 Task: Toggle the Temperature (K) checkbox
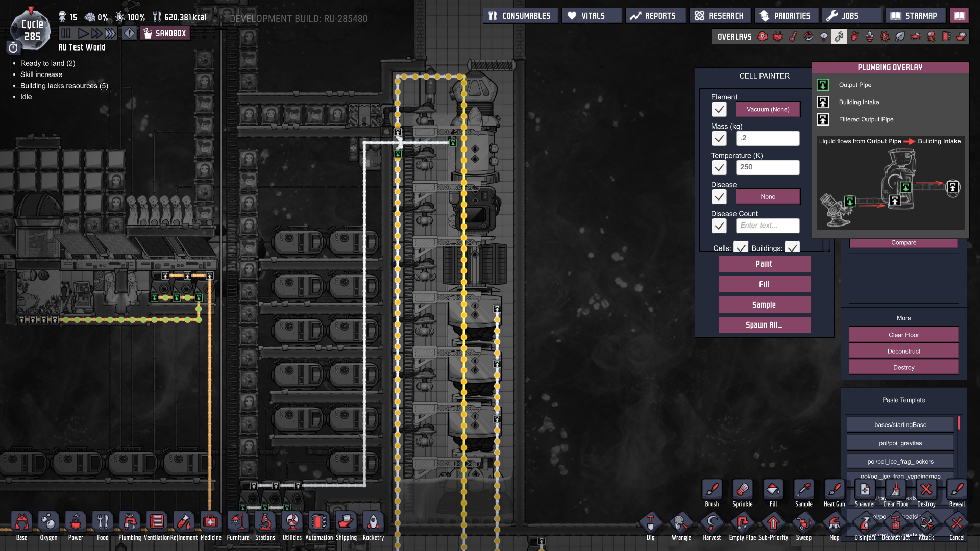[719, 167]
